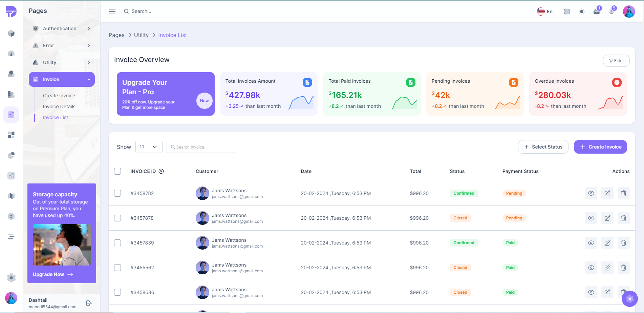The image size is (644, 313).
Task: Enter fullscreen mode from top bar
Action: click(566, 11)
